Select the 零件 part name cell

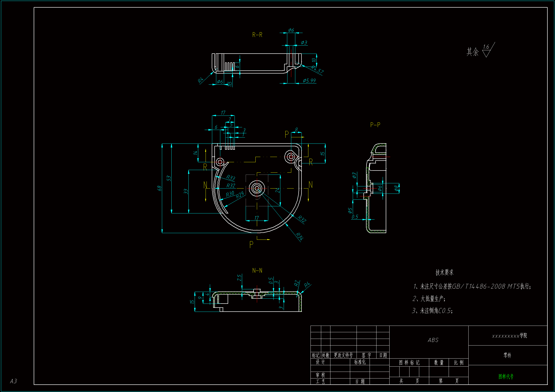(507, 355)
